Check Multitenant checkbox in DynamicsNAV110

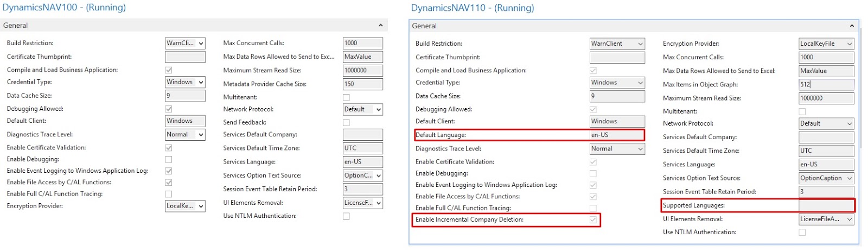(x=802, y=111)
